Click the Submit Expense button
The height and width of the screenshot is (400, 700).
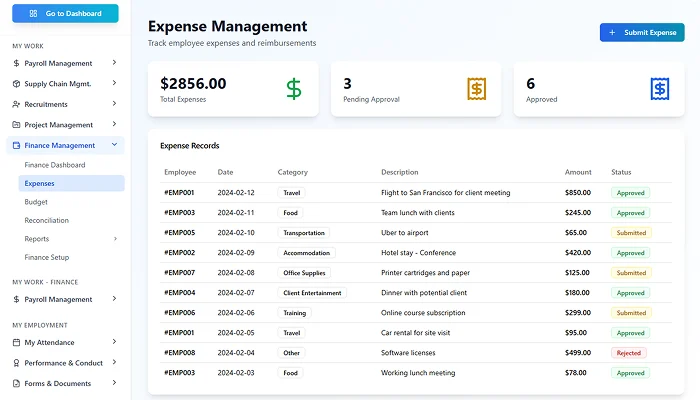[642, 33]
